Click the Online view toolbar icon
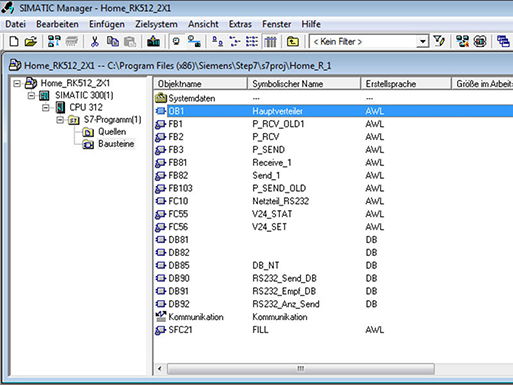Image resolution: width=513 pixels, height=385 pixels. tap(194, 42)
